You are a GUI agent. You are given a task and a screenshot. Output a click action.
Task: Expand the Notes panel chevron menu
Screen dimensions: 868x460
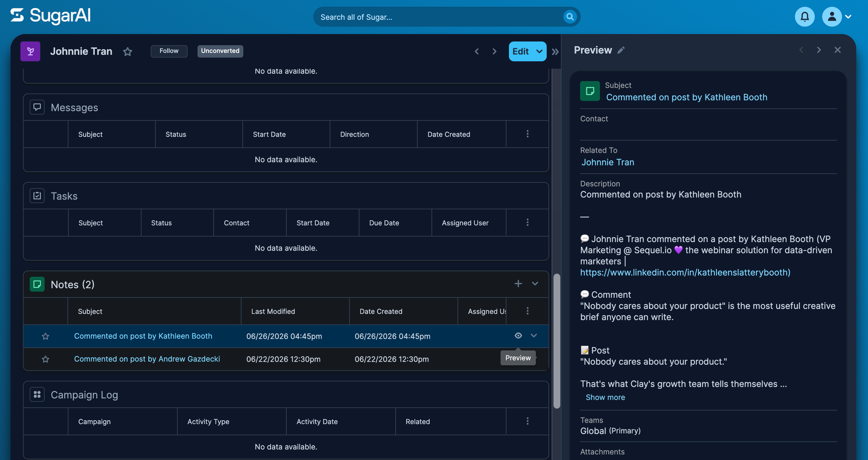pos(535,284)
